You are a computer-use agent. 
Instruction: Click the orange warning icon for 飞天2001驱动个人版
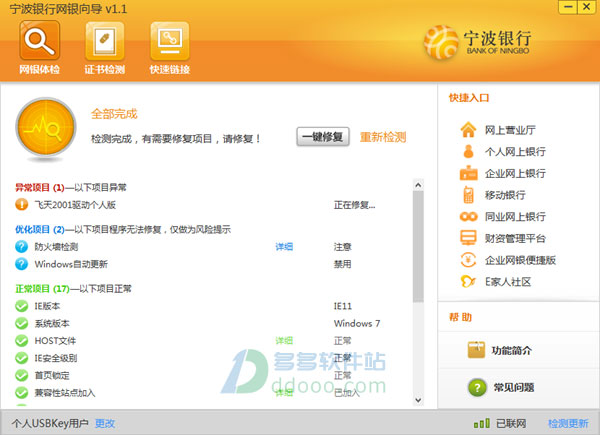pyautogui.click(x=21, y=205)
